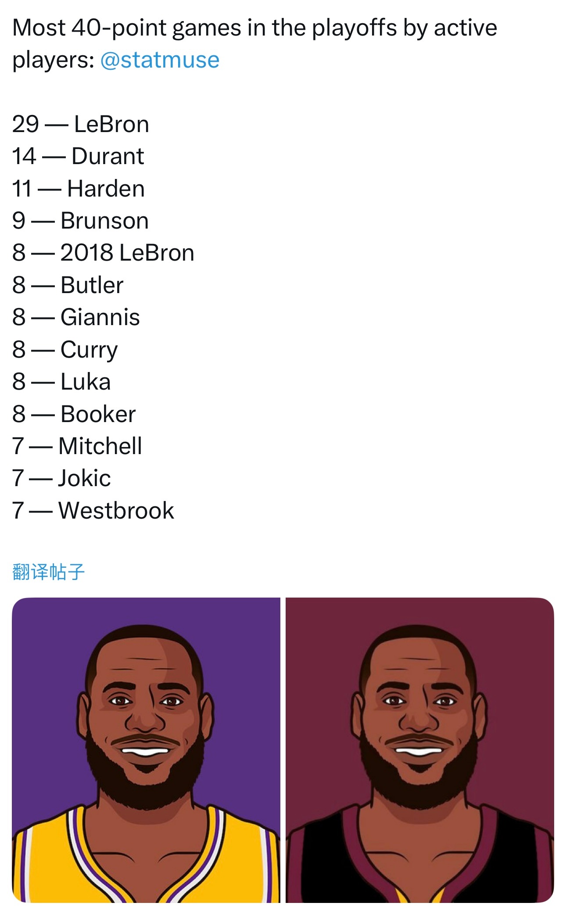
Task: Click the '7 — Westbrook' line
Action: point(93,511)
